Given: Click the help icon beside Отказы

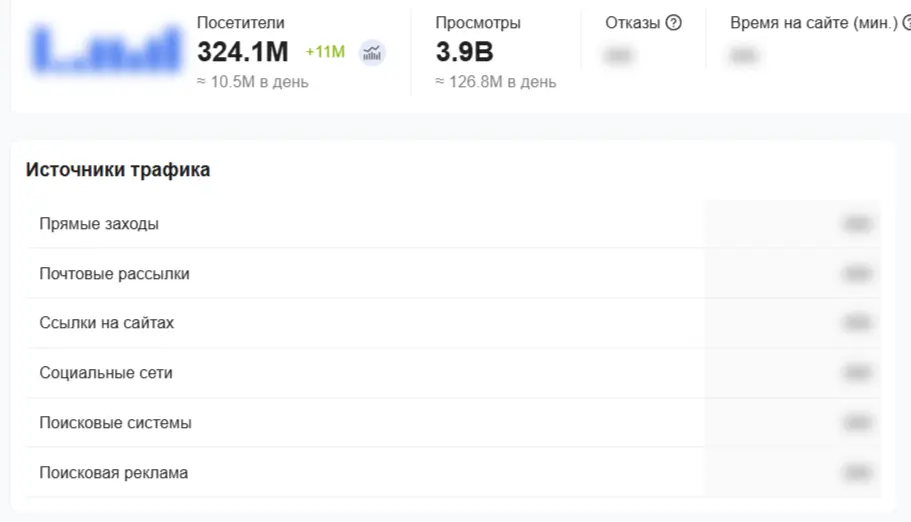Looking at the screenshot, I should coord(673,23).
